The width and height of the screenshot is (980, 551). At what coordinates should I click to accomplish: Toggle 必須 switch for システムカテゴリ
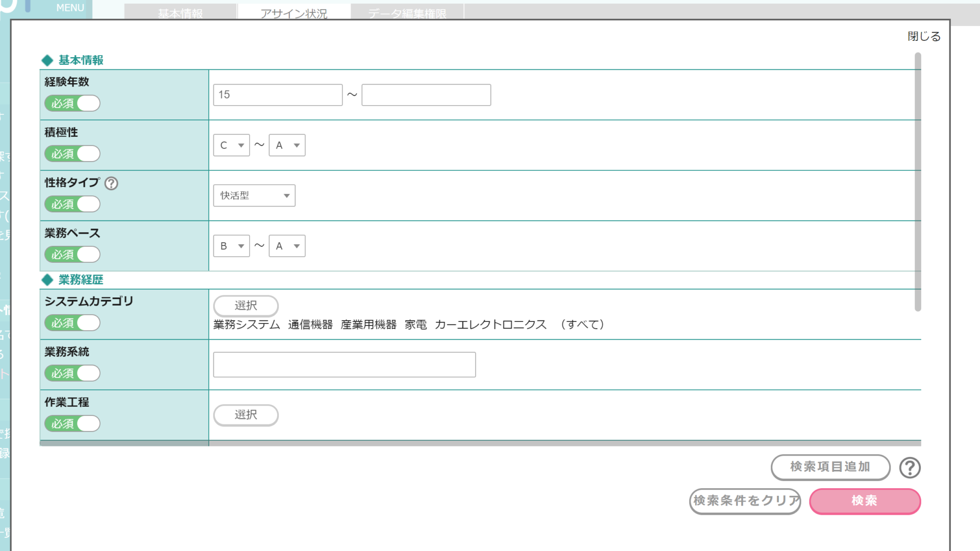pos(72,323)
